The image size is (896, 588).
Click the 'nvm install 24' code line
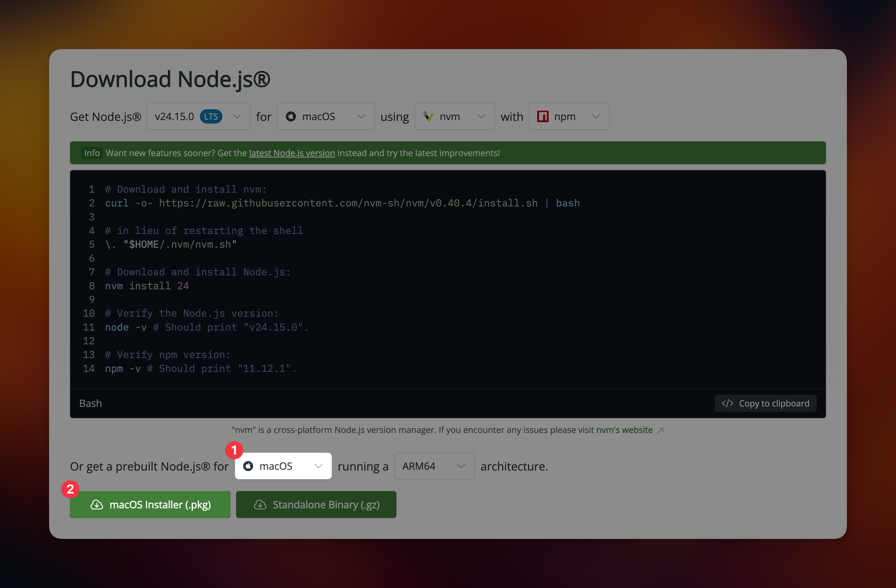[147, 286]
